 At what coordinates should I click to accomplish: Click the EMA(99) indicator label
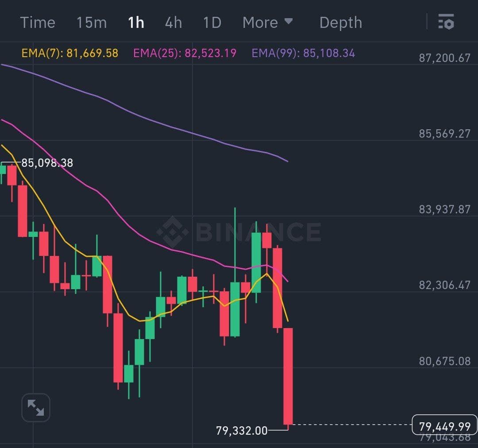pyautogui.click(x=303, y=54)
